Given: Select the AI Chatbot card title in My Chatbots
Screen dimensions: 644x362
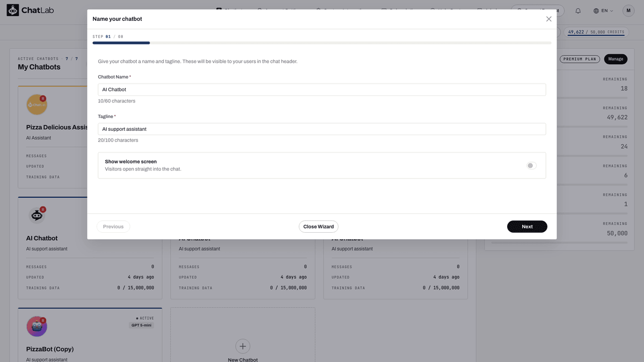Looking at the screenshot, I should (42, 238).
